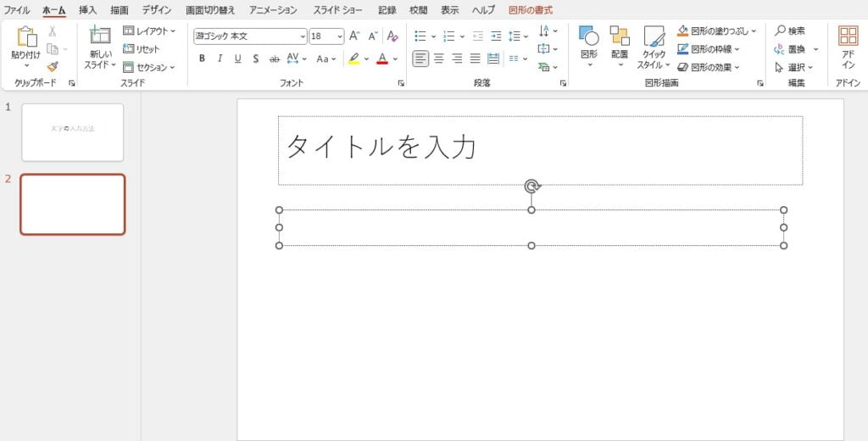The height and width of the screenshot is (441, 868).
Task: Switch to the Animations (アニメーション) tab
Action: (273, 10)
